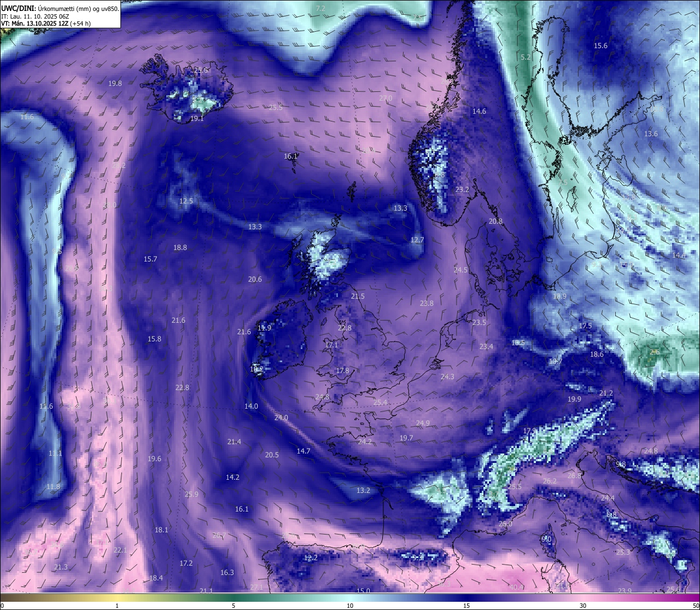Click the 23.2 value label
The width and height of the screenshot is (700, 610).
point(462,189)
